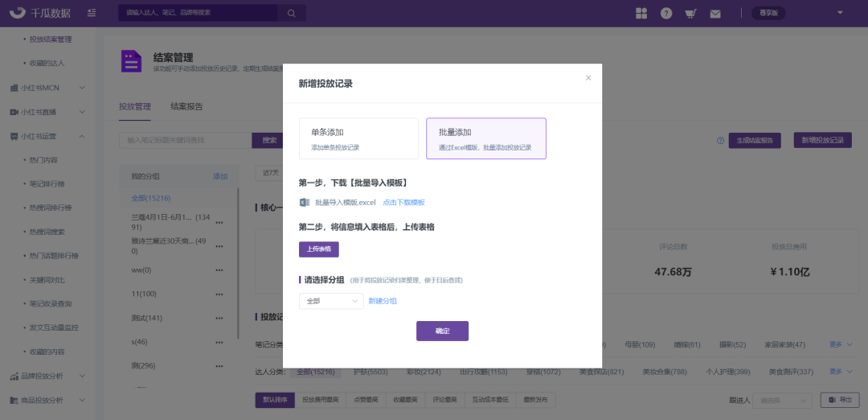868x420 pixels.
Task: Expand 更多 in the 笔记分类 row
Action: (x=841, y=344)
